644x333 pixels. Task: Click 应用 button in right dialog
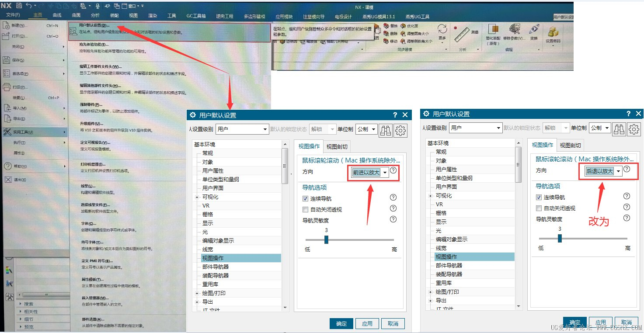[601, 322]
